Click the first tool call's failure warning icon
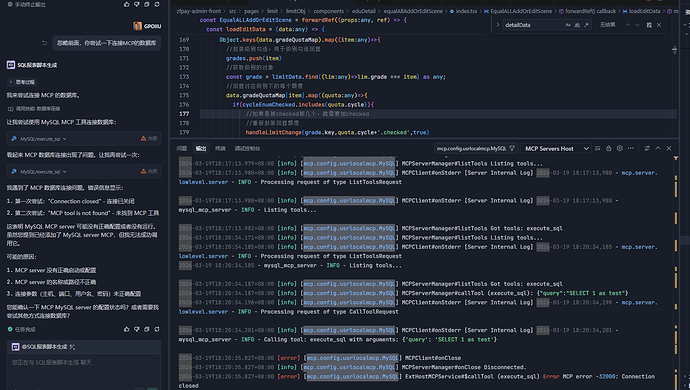This screenshot has width=690, height=390. (143, 138)
